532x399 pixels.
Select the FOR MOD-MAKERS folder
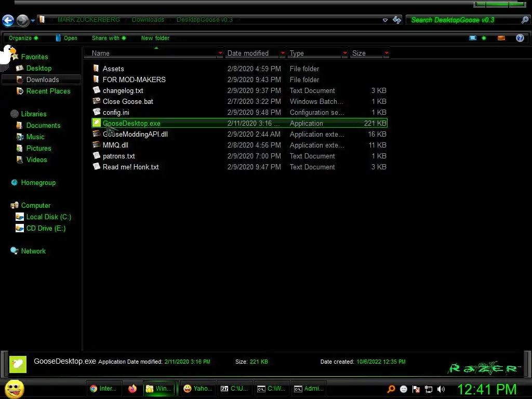tap(134, 79)
